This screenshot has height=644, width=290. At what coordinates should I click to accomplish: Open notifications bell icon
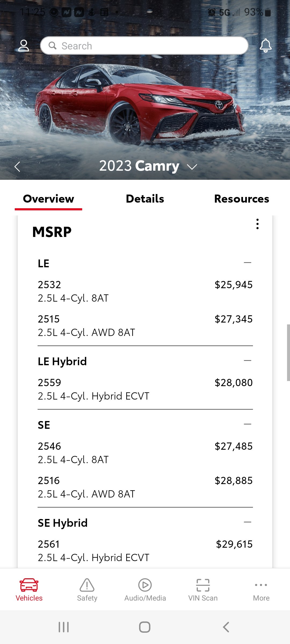tap(266, 46)
